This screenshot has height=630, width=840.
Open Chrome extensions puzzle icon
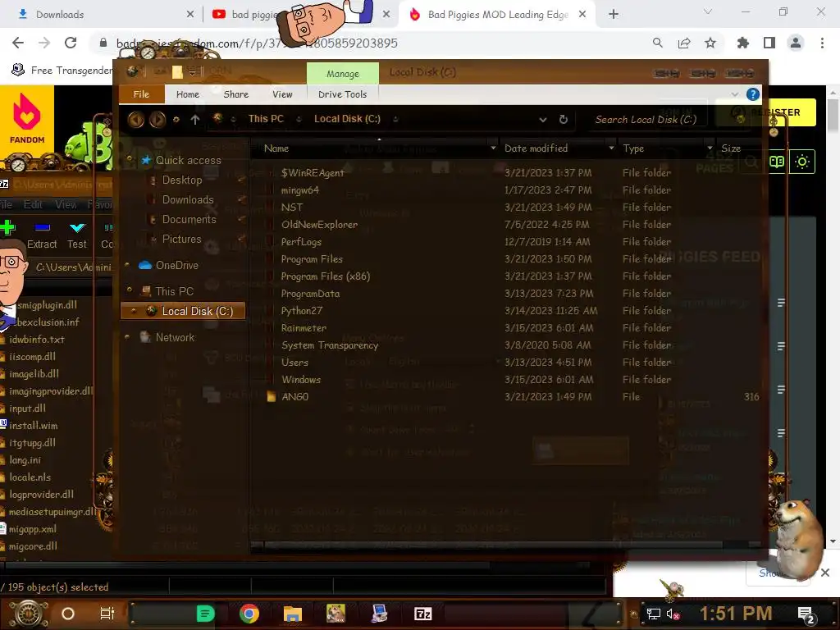742,43
